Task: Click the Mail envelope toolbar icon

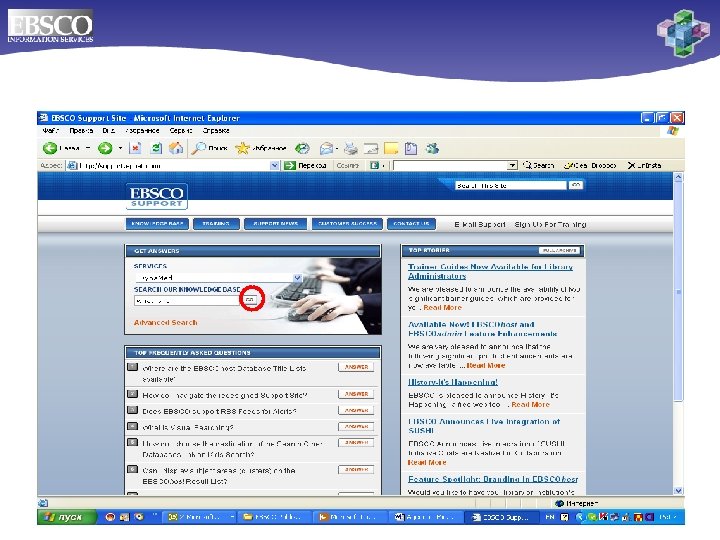Action: pyautogui.click(x=326, y=148)
